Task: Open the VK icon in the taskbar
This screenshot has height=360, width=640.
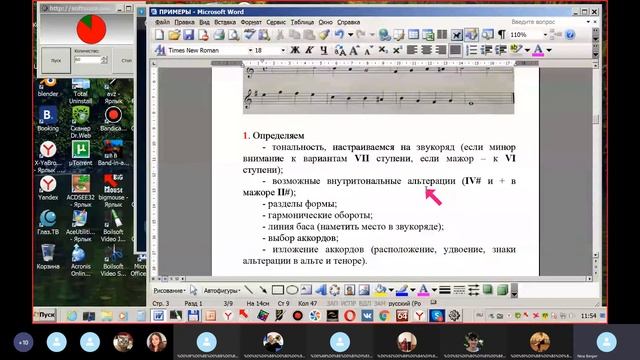Action: coord(367,316)
